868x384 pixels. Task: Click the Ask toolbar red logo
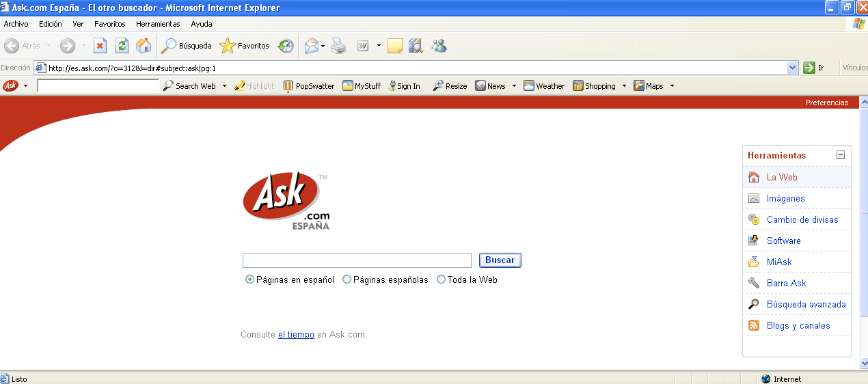(11, 86)
